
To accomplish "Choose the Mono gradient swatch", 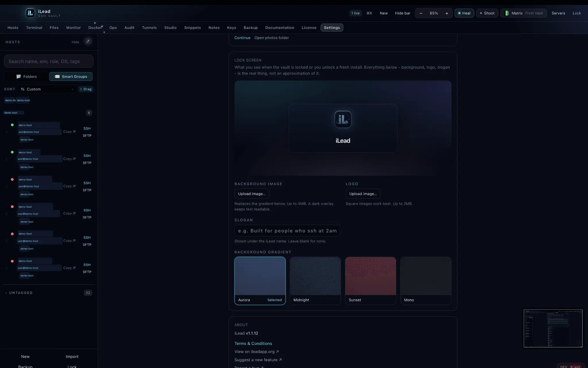I will click(x=426, y=281).
